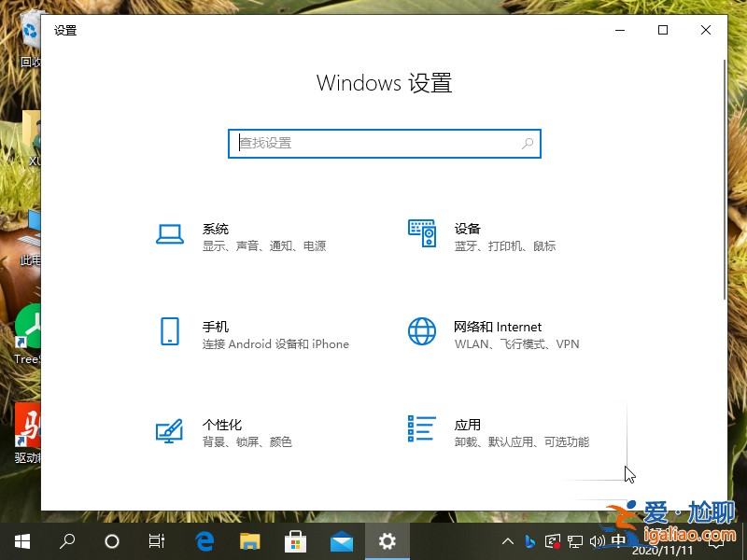Click the 中 language indicator on taskbar
The height and width of the screenshot is (560, 747).
click(x=616, y=541)
